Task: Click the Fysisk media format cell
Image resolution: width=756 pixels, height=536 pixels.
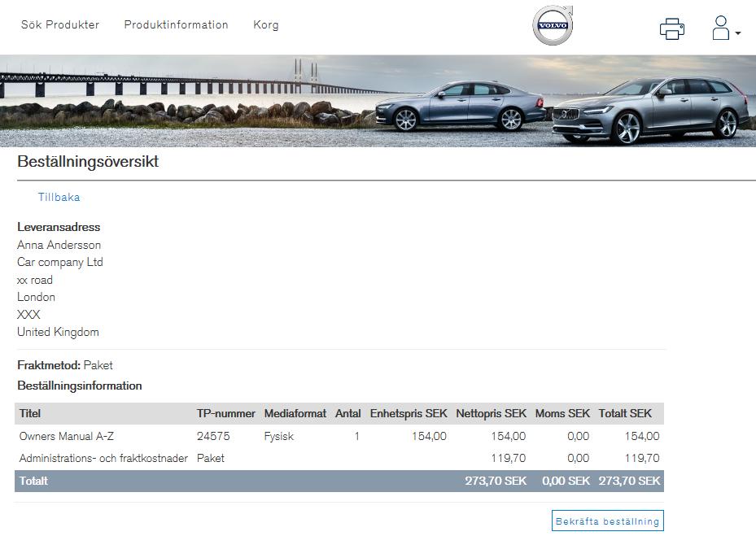Action: coord(278,436)
